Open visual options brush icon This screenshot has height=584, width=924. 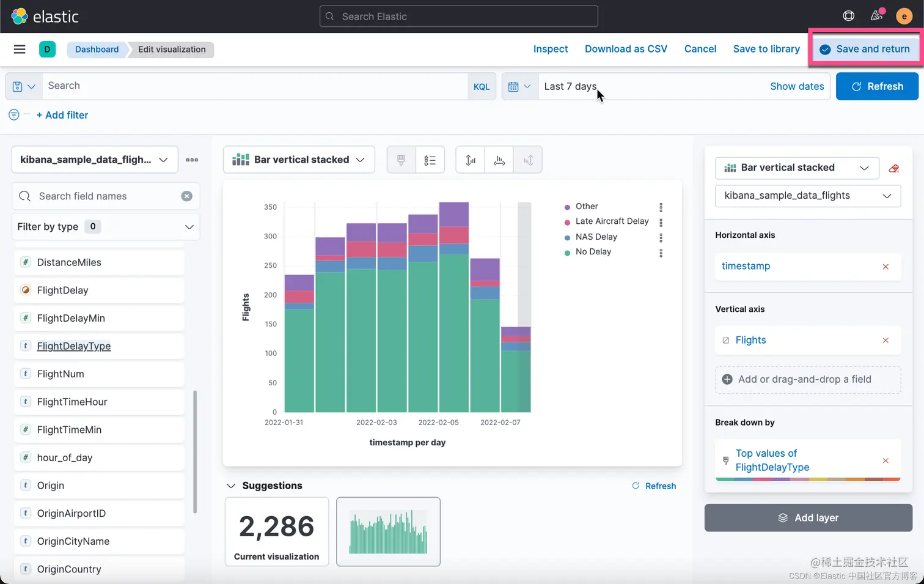[x=401, y=160]
